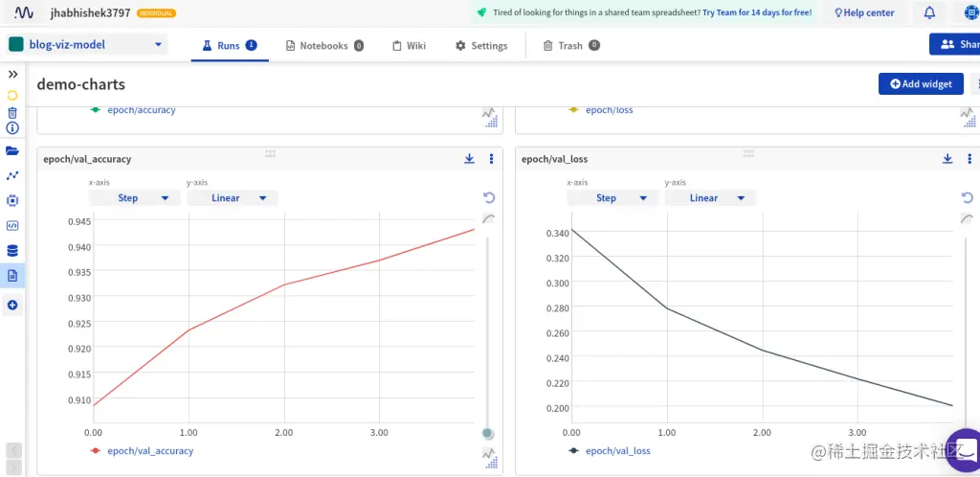Toggle the epoch/val_accuracy legend entry
The height and width of the screenshot is (477, 980).
[142, 451]
